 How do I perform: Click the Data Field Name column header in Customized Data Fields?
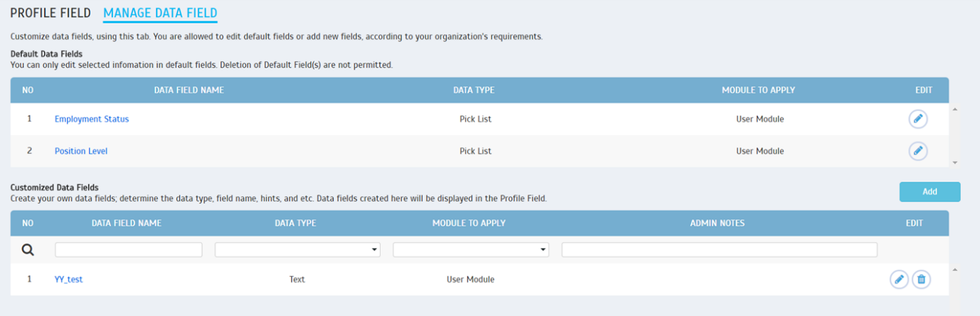[x=127, y=223]
